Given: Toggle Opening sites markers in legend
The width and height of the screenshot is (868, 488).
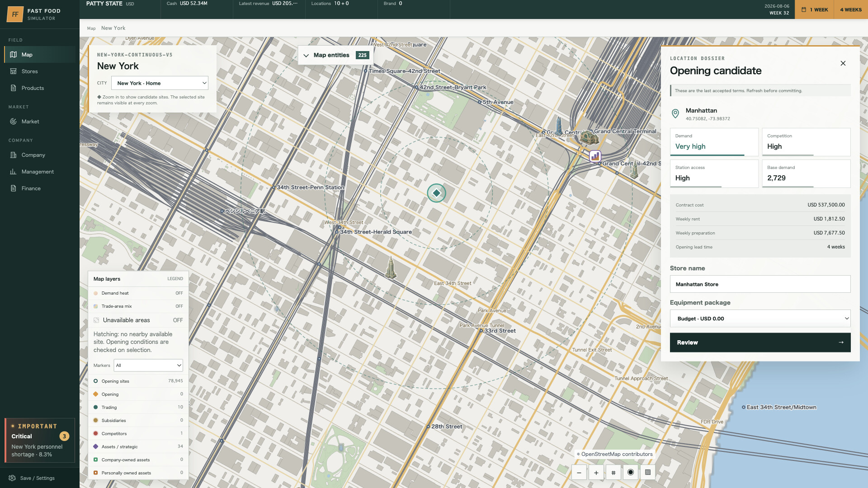Looking at the screenshot, I should 138,381.
